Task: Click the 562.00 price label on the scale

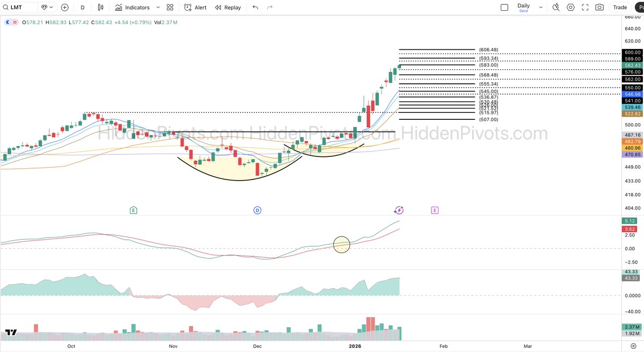Action: pyautogui.click(x=633, y=79)
